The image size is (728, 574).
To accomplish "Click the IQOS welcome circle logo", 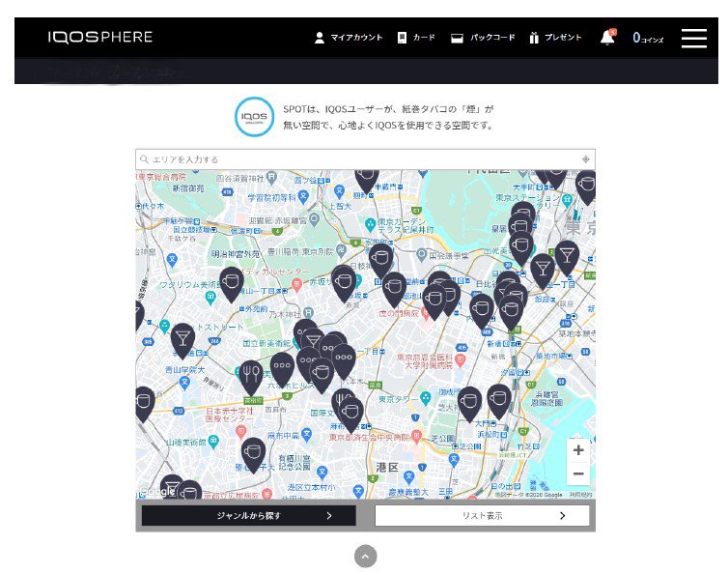I will pyautogui.click(x=254, y=117).
